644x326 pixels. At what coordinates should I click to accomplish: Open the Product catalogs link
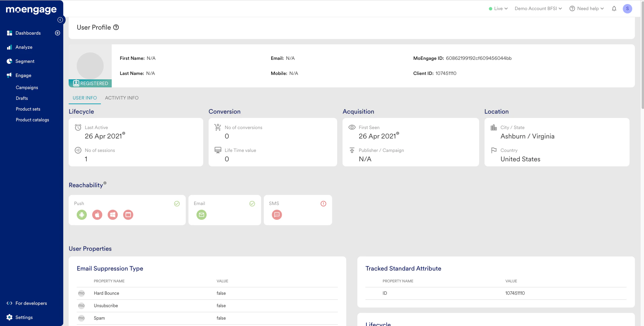(x=32, y=120)
